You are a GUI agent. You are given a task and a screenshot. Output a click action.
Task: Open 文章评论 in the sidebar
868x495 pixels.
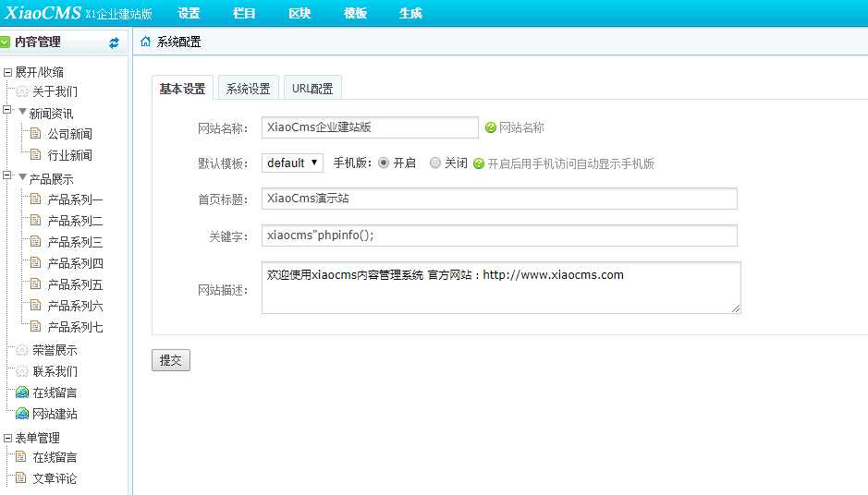[55, 478]
